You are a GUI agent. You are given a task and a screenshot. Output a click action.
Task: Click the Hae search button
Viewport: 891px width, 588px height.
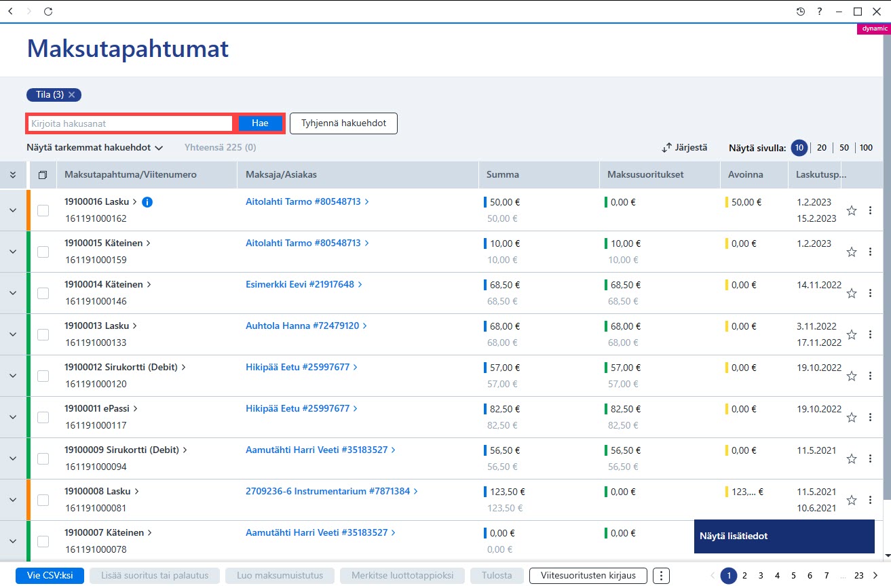pyautogui.click(x=260, y=123)
